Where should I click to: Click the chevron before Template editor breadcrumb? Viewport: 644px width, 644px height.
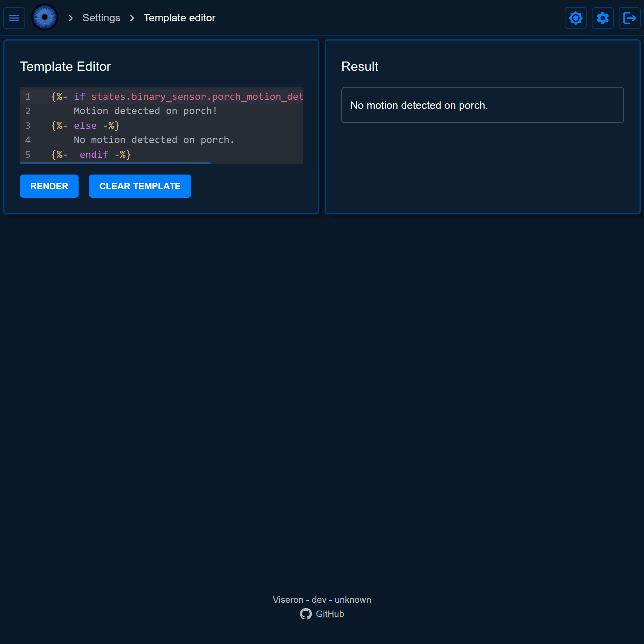(132, 18)
